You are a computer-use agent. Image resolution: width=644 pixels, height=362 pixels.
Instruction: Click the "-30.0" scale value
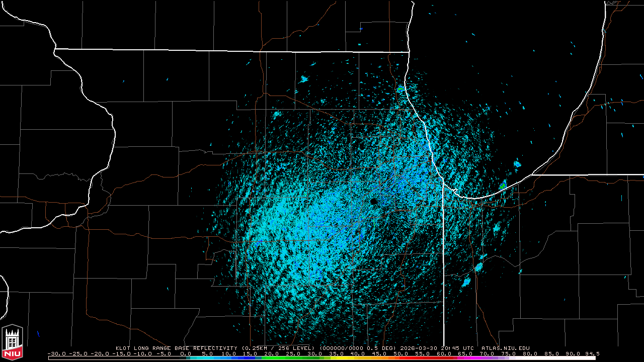tap(57, 353)
